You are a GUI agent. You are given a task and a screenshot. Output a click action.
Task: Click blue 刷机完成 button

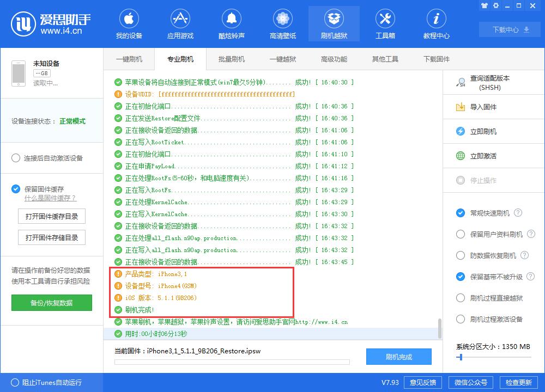coord(399,357)
